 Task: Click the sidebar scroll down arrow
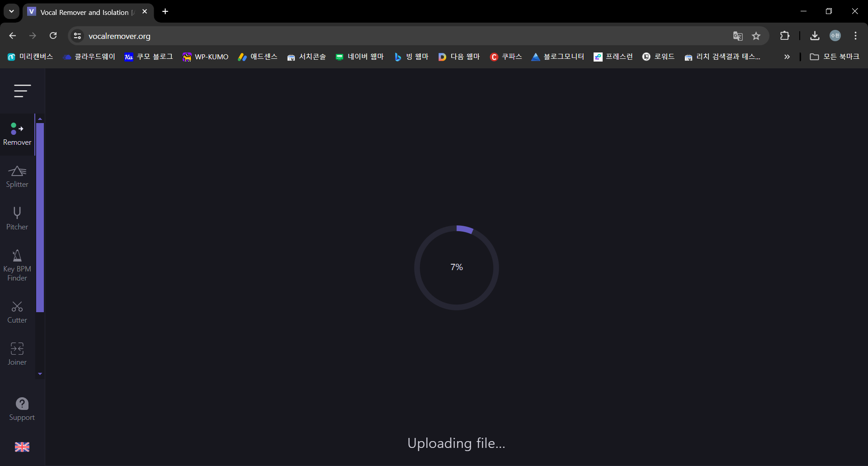(x=40, y=374)
